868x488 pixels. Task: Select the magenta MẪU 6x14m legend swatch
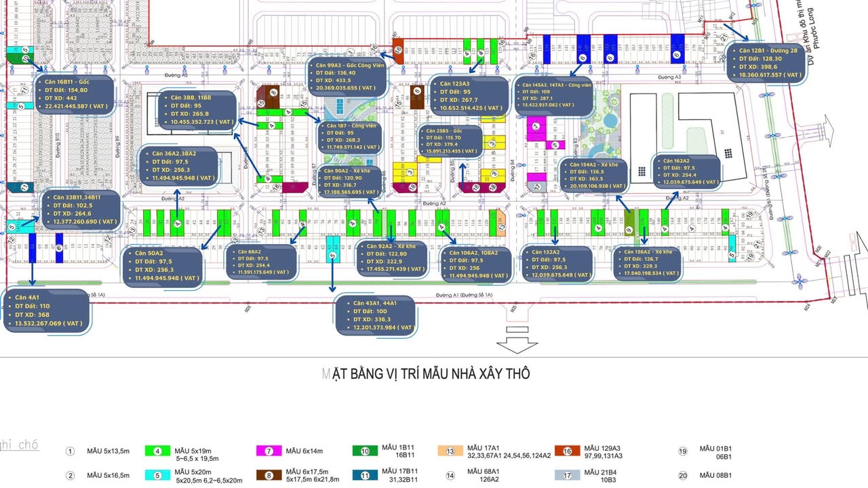[x=269, y=451]
